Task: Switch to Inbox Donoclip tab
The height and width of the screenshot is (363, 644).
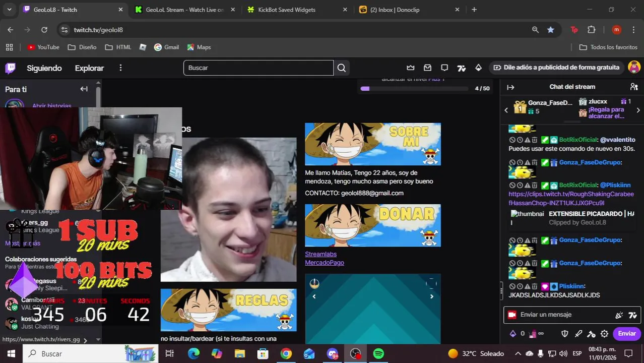Action: pos(409,10)
